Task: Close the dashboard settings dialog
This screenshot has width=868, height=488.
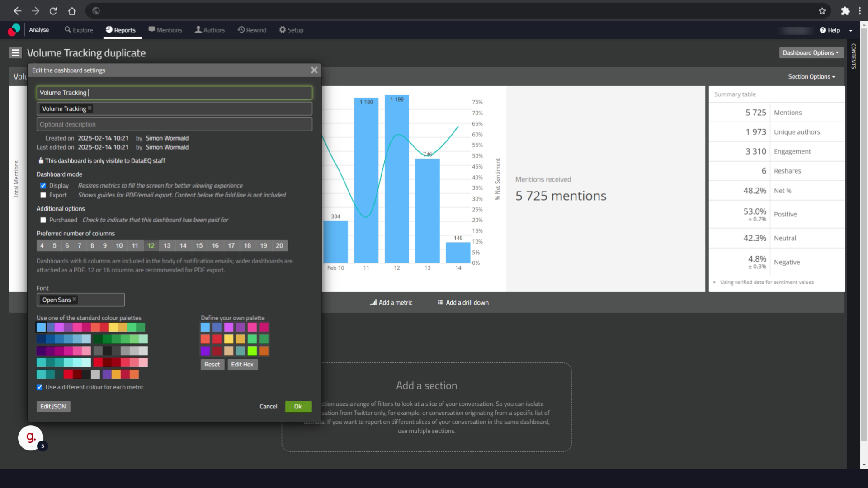Action: 314,70
